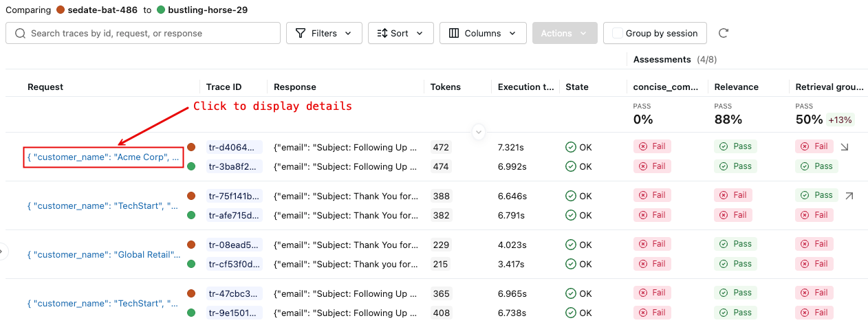Click the upward trend arrow in second row
This screenshot has width=868, height=325.
coord(849,196)
